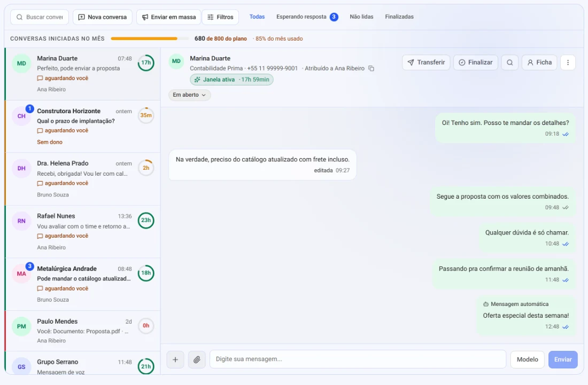Send the message with Enviar
Image resolution: width=588 pixels, height=385 pixels.
click(563, 359)
